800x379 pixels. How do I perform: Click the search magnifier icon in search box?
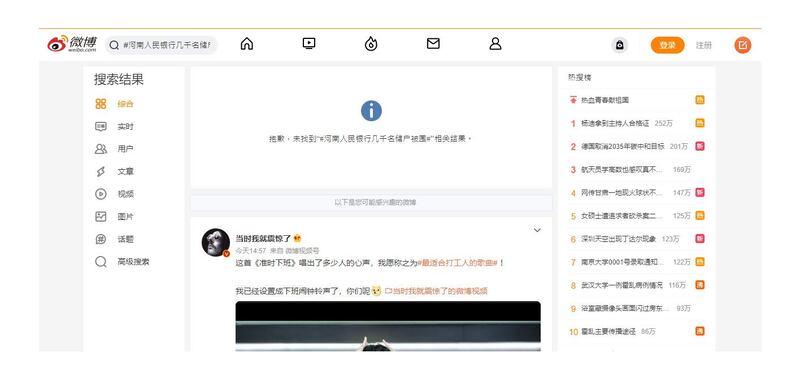(114, 45)
